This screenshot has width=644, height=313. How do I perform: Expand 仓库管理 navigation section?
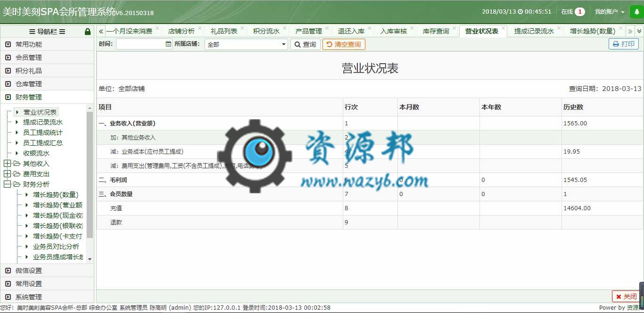point(47,84)
